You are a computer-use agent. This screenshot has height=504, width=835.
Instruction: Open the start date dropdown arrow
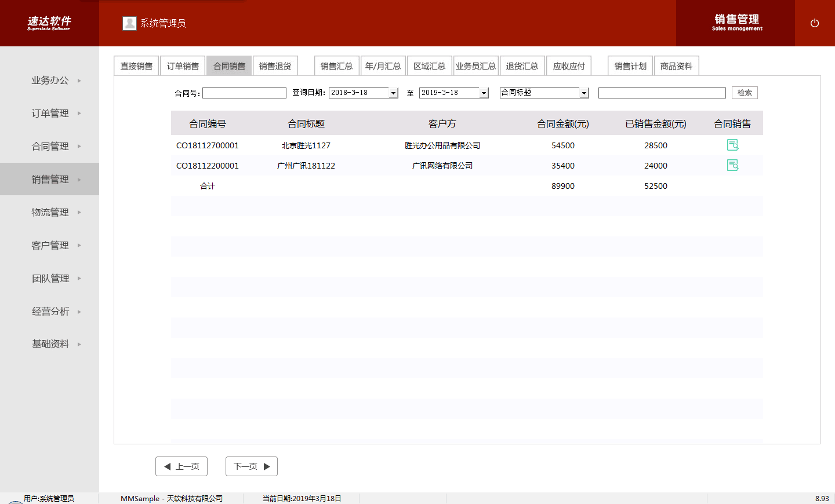393,93
